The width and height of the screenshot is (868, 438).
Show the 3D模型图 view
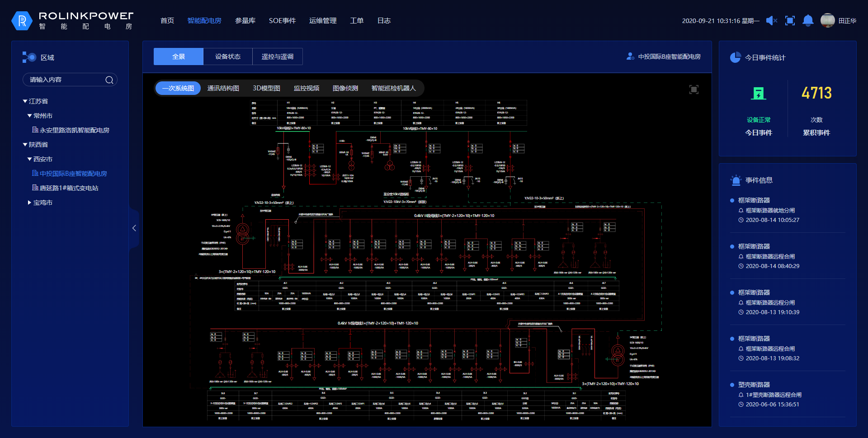(x=266, y=88)
